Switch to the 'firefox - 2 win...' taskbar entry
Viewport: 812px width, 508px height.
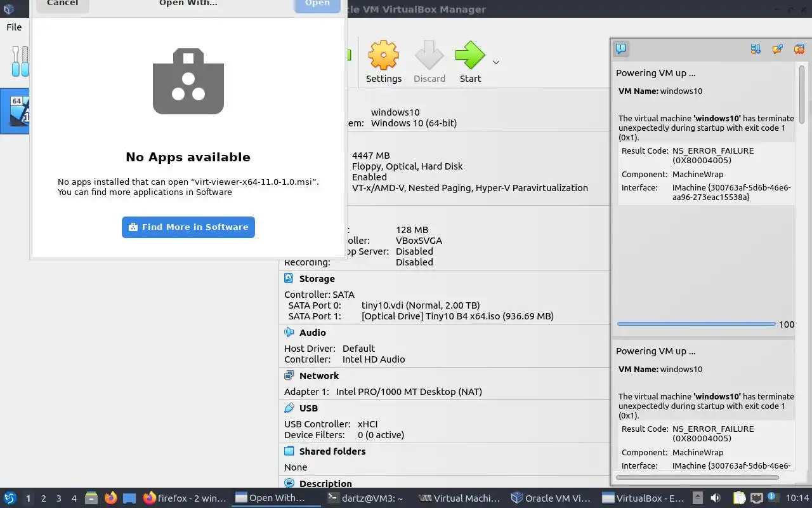click(185, 498)
